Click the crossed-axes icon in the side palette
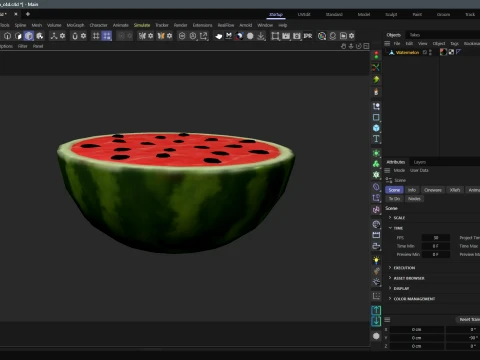 [376, 68]
